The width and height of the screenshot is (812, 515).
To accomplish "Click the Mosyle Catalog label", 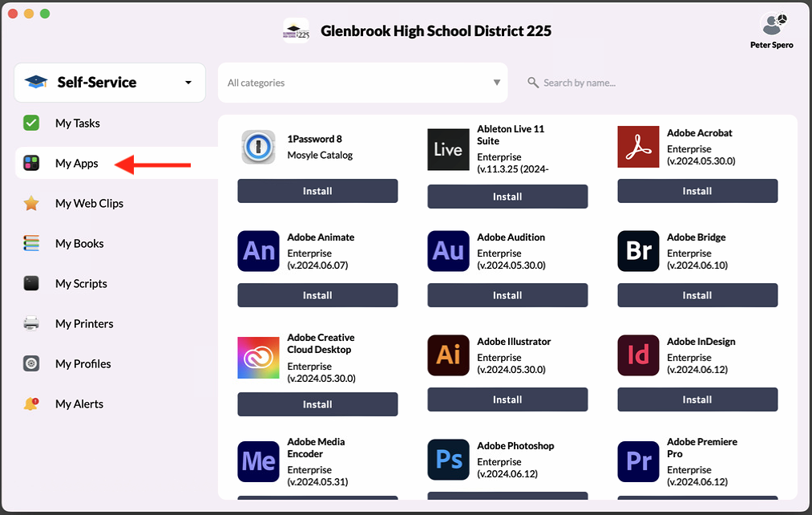I will coord(320,155).
